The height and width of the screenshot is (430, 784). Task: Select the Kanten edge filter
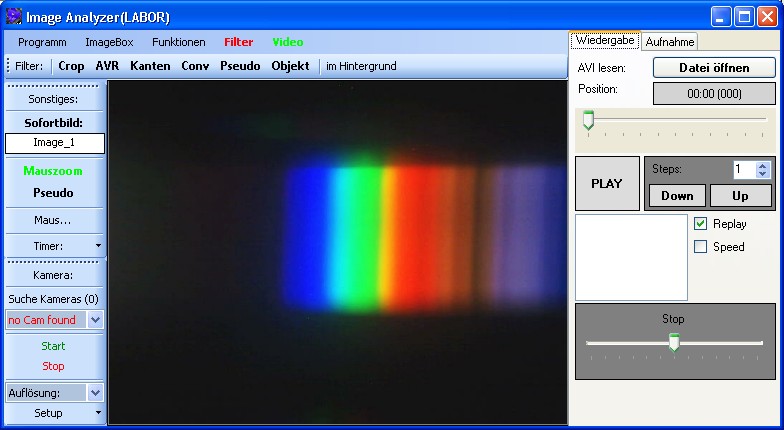pos(150,66)
